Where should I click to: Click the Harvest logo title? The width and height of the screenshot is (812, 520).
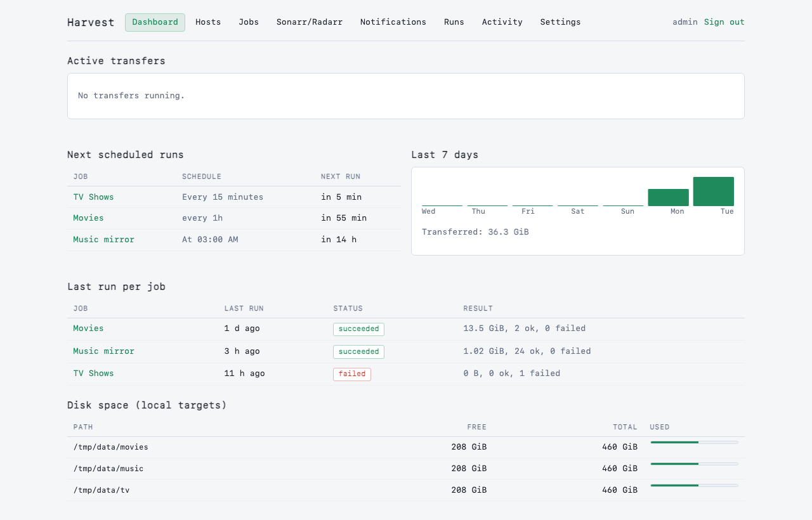coord(91,22)
